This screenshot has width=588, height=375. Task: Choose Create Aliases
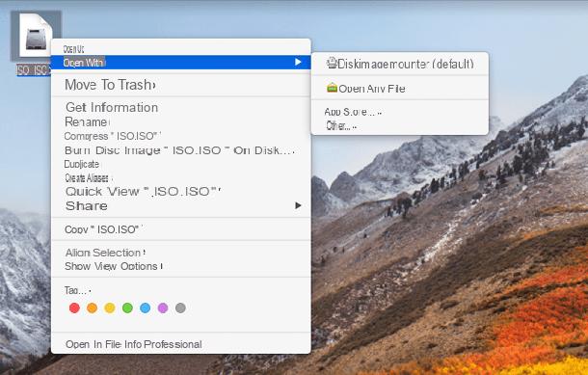pyautogui.click(x=181, y=177)
